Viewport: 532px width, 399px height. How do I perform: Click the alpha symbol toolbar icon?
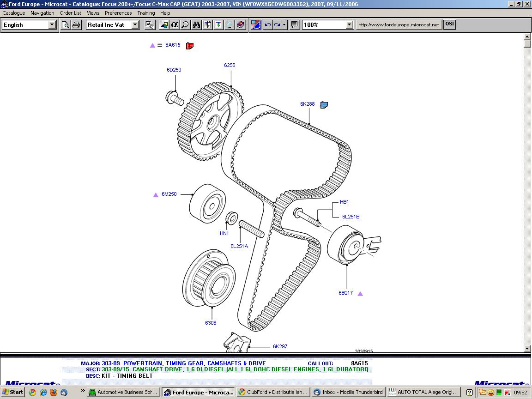(x=175, y=25)
